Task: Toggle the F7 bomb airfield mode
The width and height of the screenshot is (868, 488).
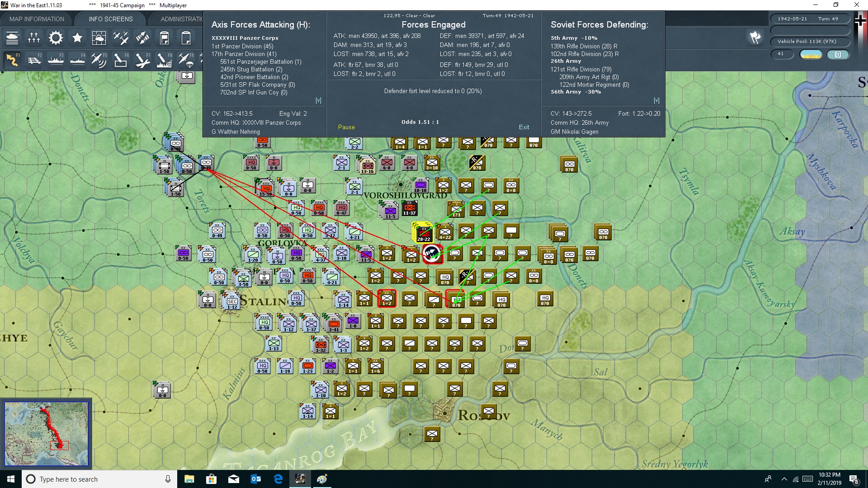Action: pyautogui.click(x=142, y=60)
